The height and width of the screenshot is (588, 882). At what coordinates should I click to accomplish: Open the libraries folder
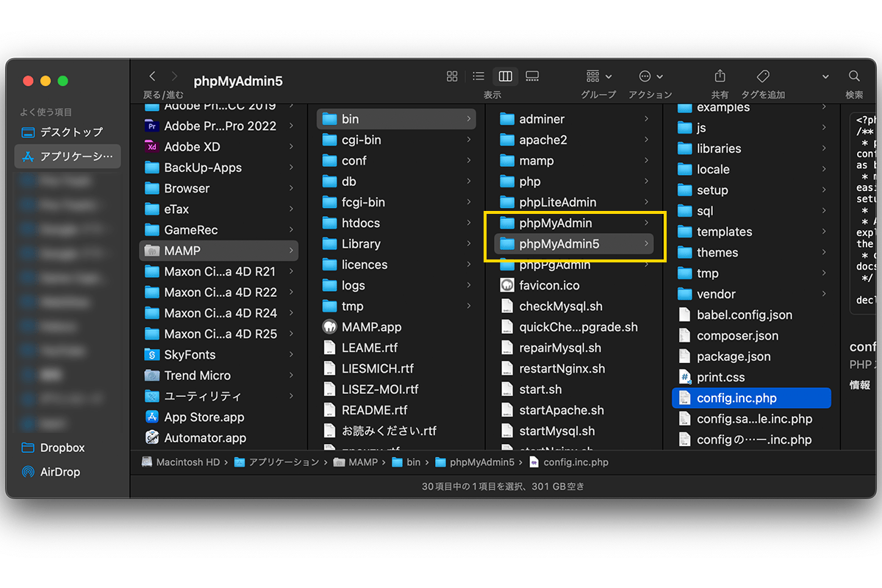752,148
